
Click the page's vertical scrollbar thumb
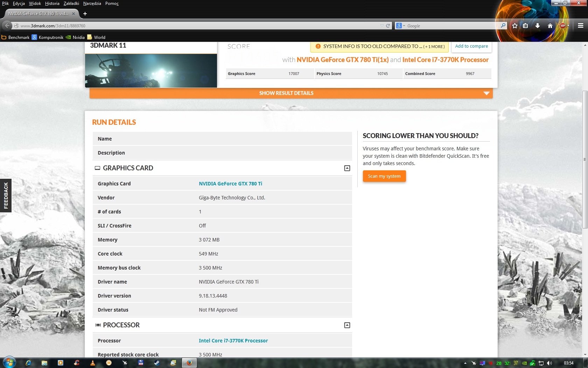point(585,159)
